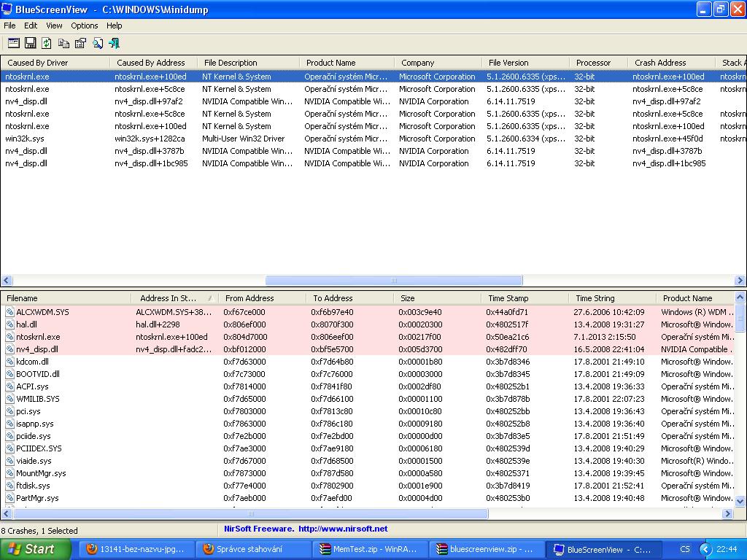Open the NirSoft website link

pyautogui.click(x=343, y=529)
